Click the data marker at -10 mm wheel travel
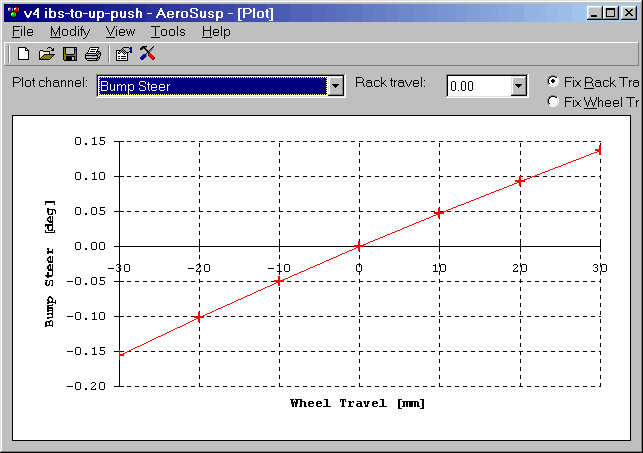This screenshot has height=453, width=643. point(279,281)
